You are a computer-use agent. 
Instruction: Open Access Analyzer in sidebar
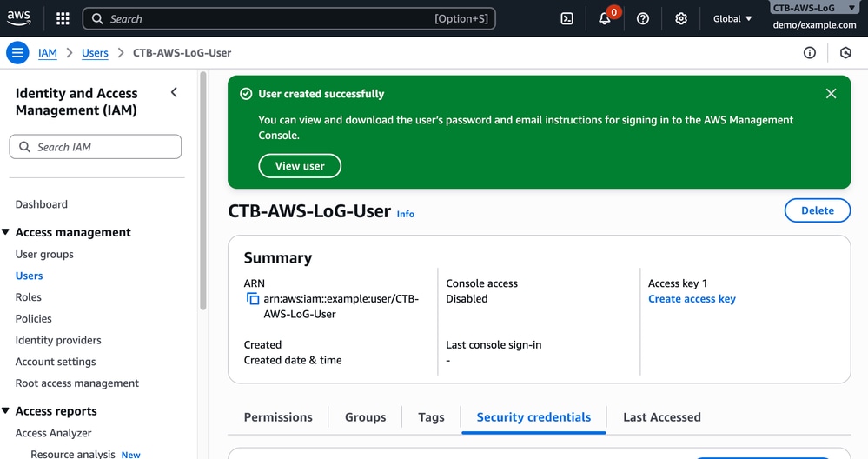[53, 433]
